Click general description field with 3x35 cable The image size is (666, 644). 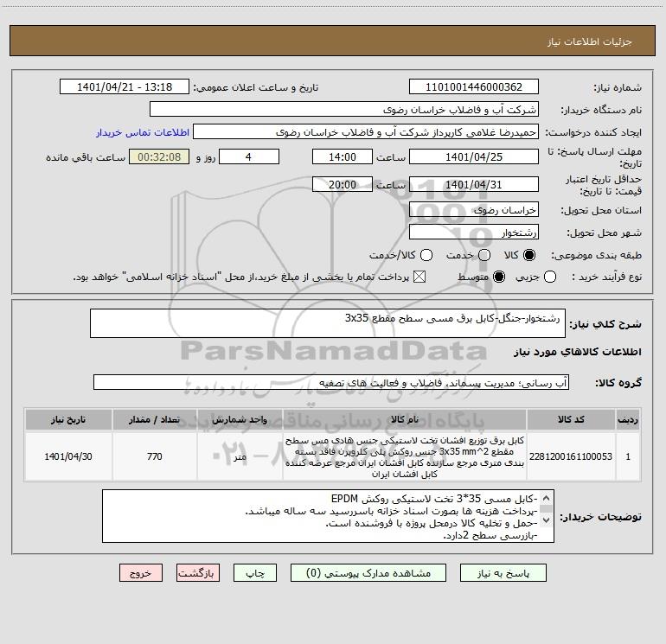coord(328,323)
